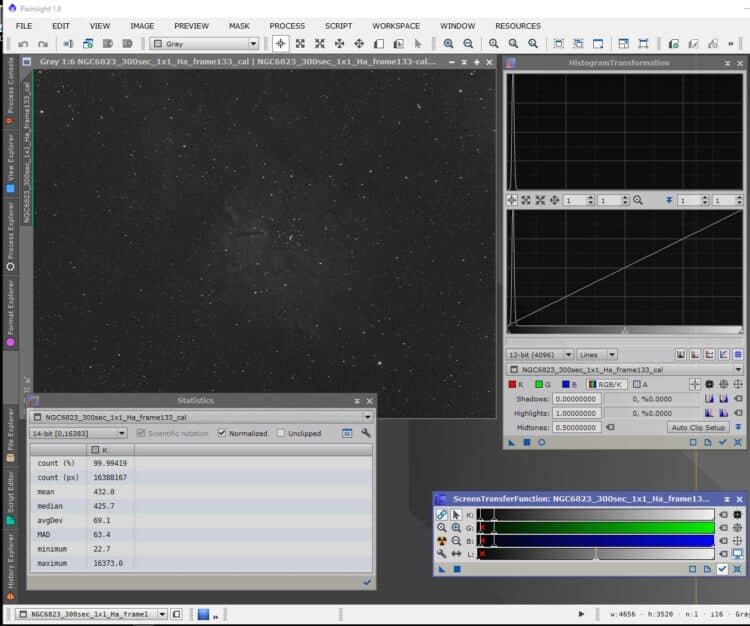Click the Midtones value input field
Screen dimensions: 750x626
pyautogui.click(x=576, y=427)
